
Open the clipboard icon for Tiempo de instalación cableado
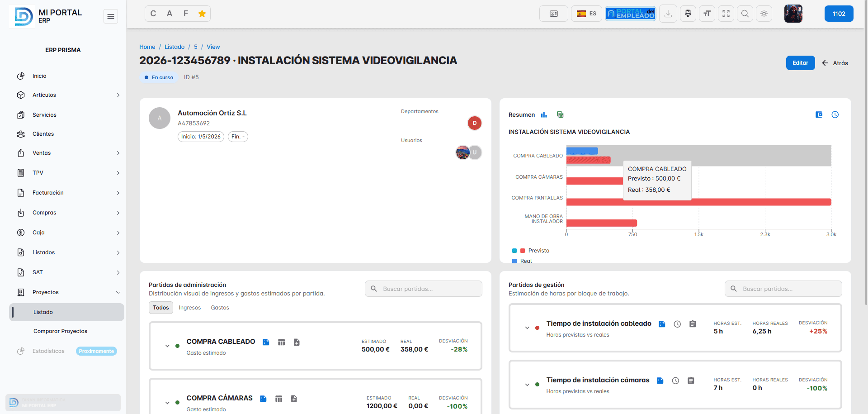click(693, 324)
